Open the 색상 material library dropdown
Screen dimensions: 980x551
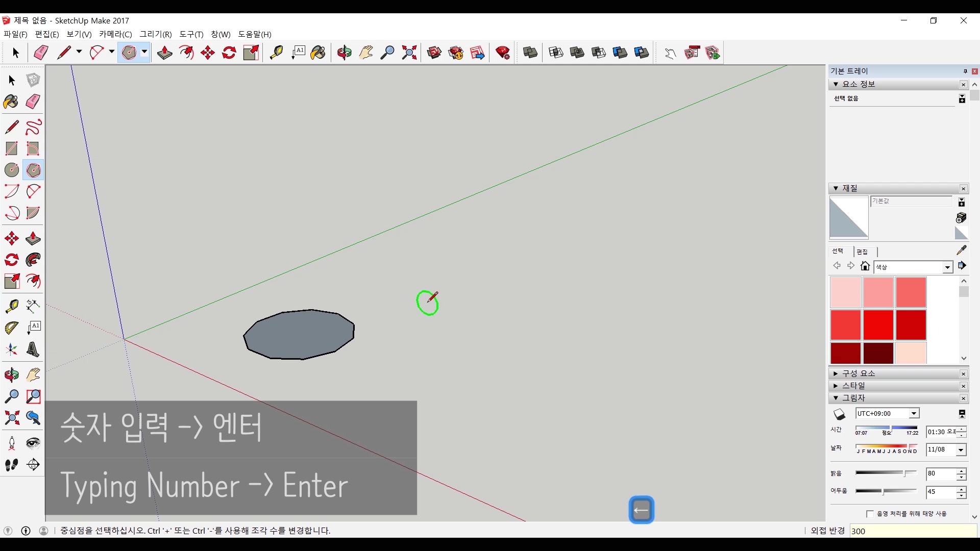947,267
